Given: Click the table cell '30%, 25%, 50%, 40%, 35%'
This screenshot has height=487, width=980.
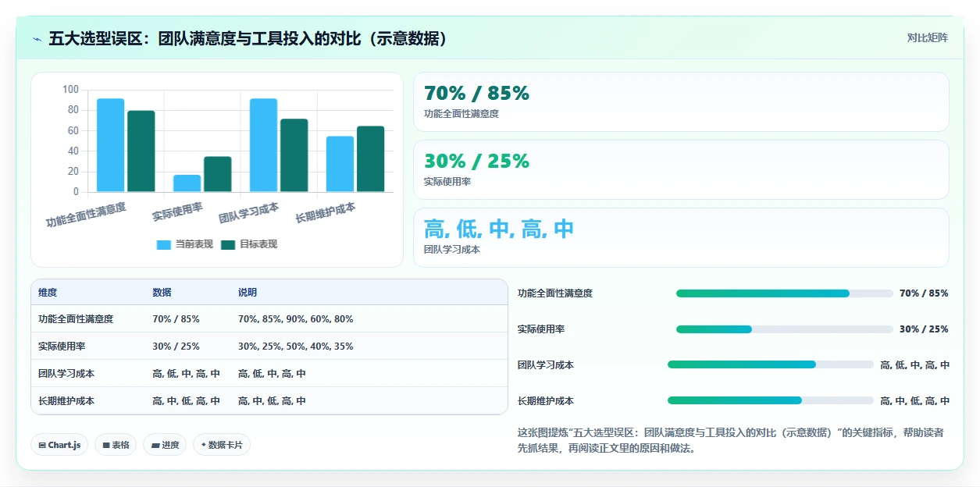Looking at the screenshot, I should [x=295, y=347].
